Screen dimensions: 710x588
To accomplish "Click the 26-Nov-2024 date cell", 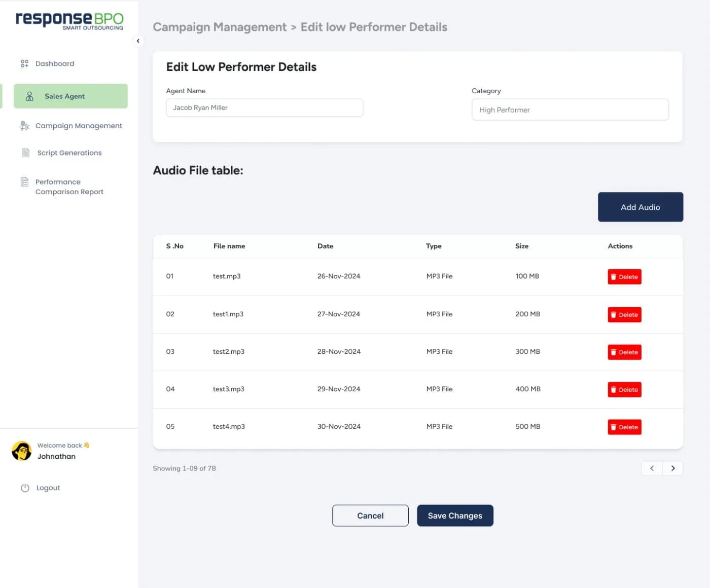I will (339, 276).
